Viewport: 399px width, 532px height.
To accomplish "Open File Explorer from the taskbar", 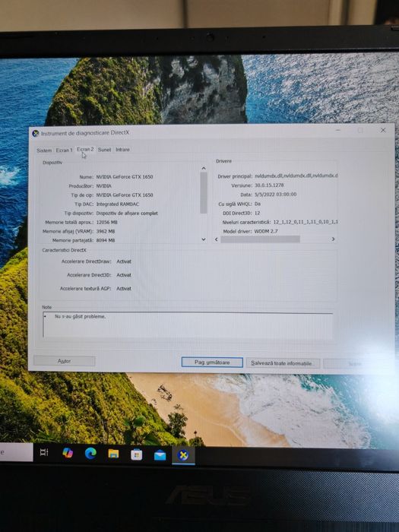I will point(114,454).
